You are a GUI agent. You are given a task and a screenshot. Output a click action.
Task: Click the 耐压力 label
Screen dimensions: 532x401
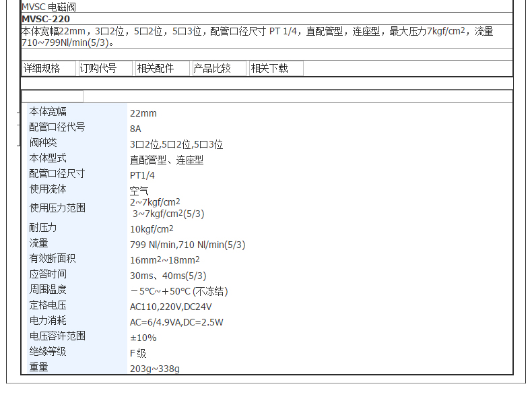tap(43, 228)
